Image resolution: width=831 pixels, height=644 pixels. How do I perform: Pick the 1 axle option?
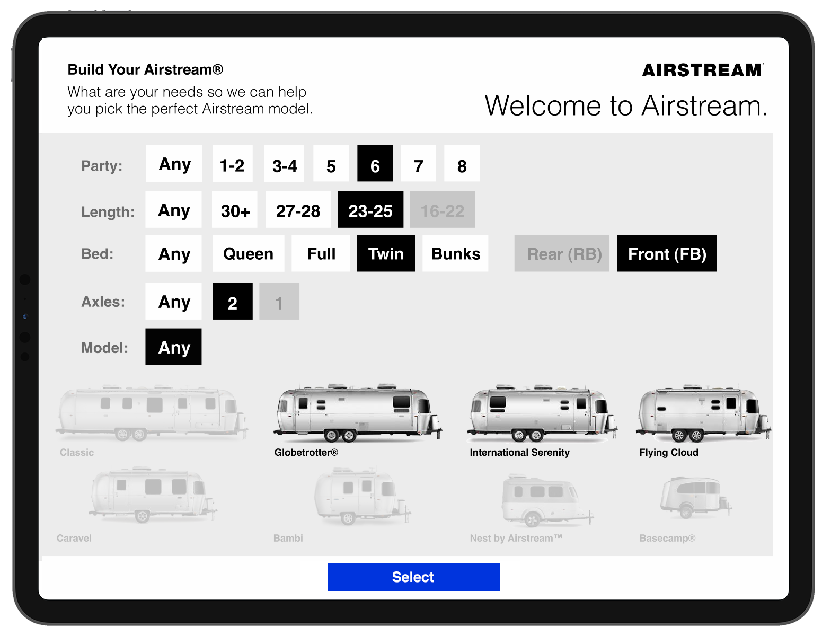point(279,301)
